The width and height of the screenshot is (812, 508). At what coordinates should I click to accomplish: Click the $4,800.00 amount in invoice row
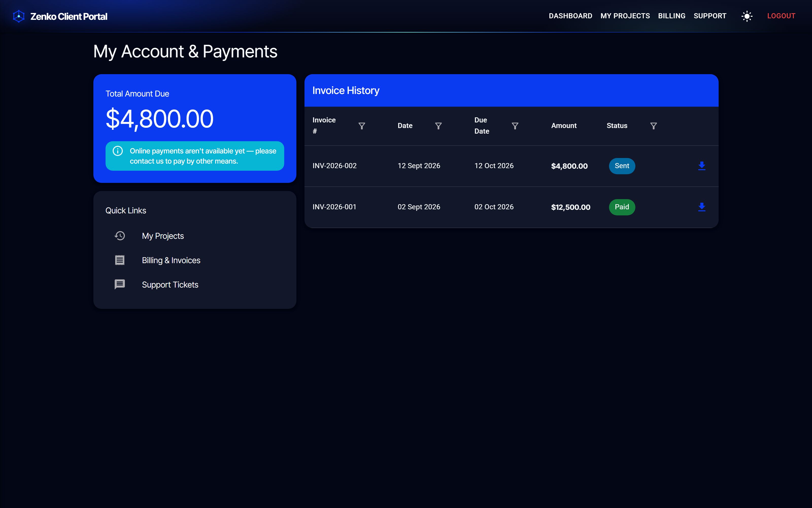coord(569,166)
